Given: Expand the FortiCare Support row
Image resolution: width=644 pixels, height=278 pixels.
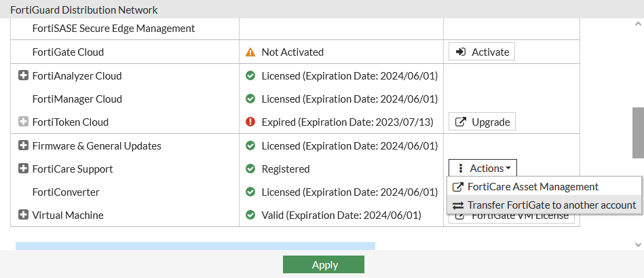Looking at the screenshot, I should 23,169.
